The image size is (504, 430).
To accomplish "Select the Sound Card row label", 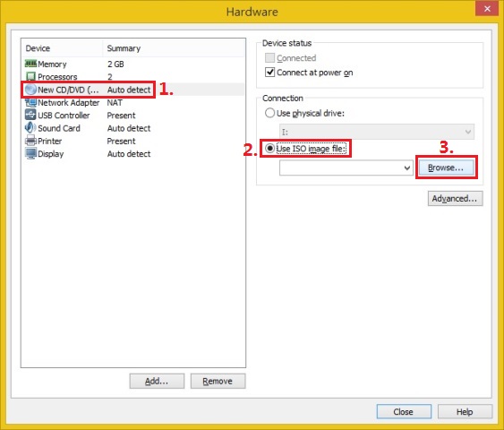I will 59,128.
